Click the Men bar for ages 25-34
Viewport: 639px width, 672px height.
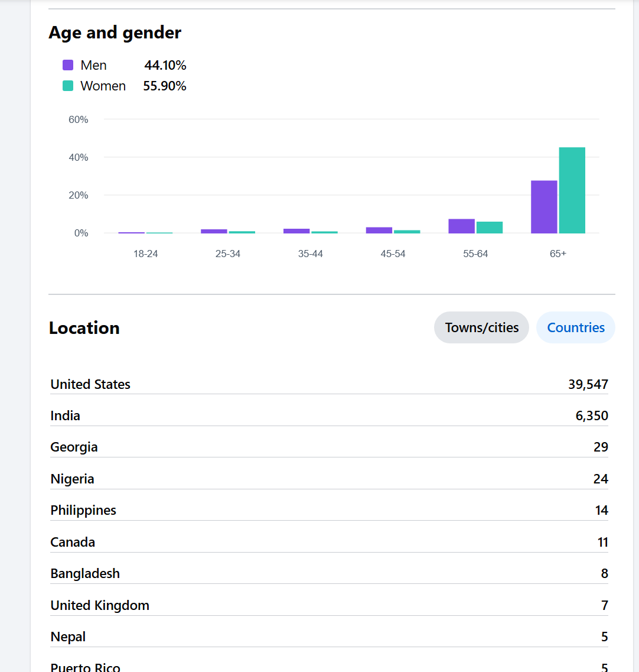pyautogui.click(x=214, y=231)
